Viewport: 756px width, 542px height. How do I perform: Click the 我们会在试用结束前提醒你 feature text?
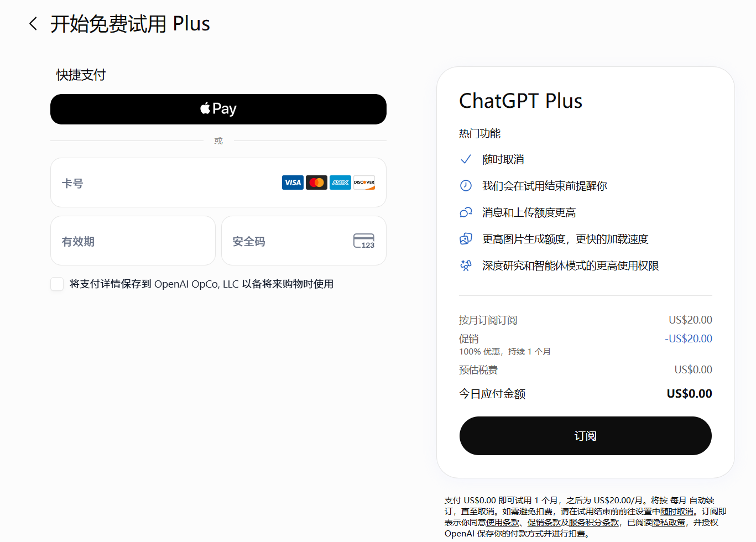tap(545, 186)
